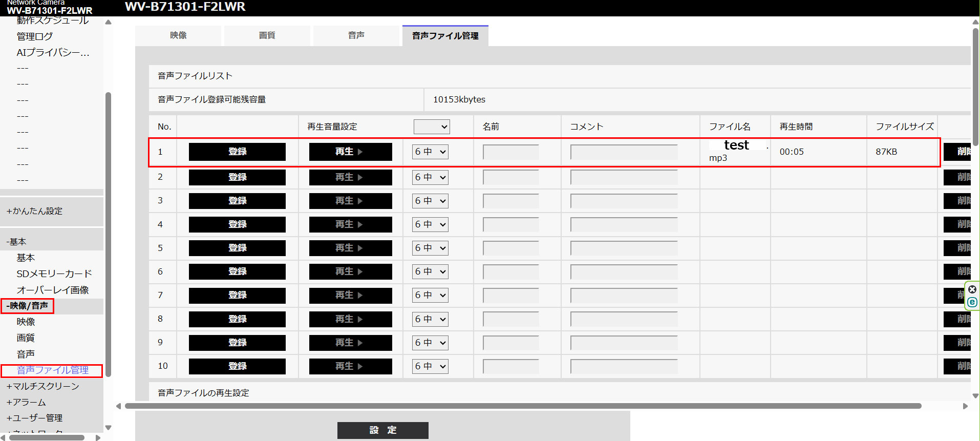Switch to the 画質 tab
The image size is (980, 441).
click(x=267, y=35)
